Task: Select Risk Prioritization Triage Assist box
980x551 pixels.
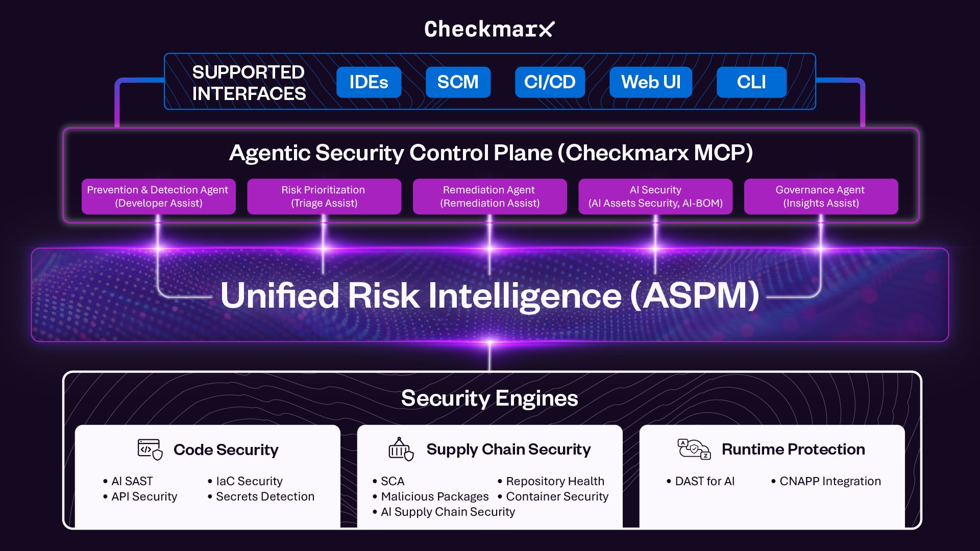Action: click(x=324, y=196)
